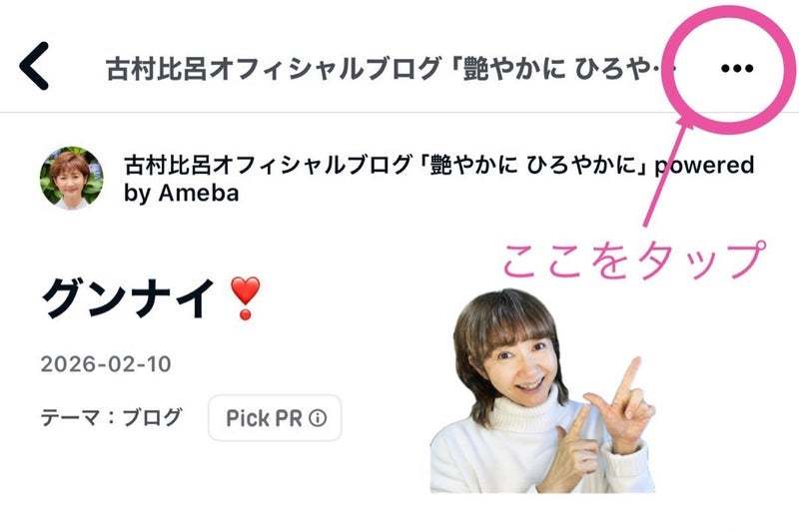Click the ブログ theme category word
The width and height of the screenshot is (799, 532).
click(x=153, y=418)
